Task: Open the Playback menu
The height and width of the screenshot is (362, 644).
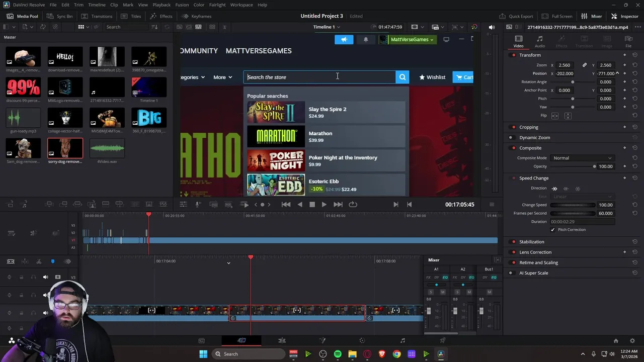Action: (x=162, y=5)
